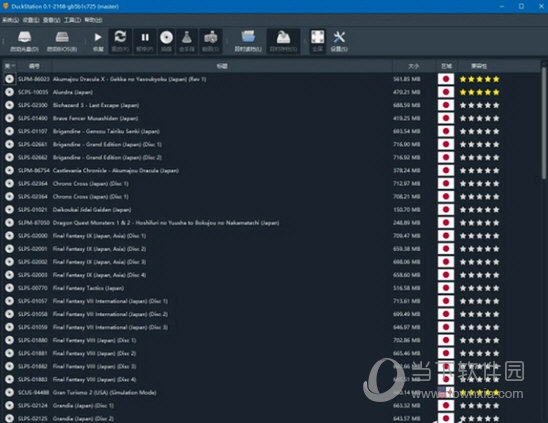Click serial SLPS-02000 in the list
This screenshot has width=548, height=423.
point(33,236)
